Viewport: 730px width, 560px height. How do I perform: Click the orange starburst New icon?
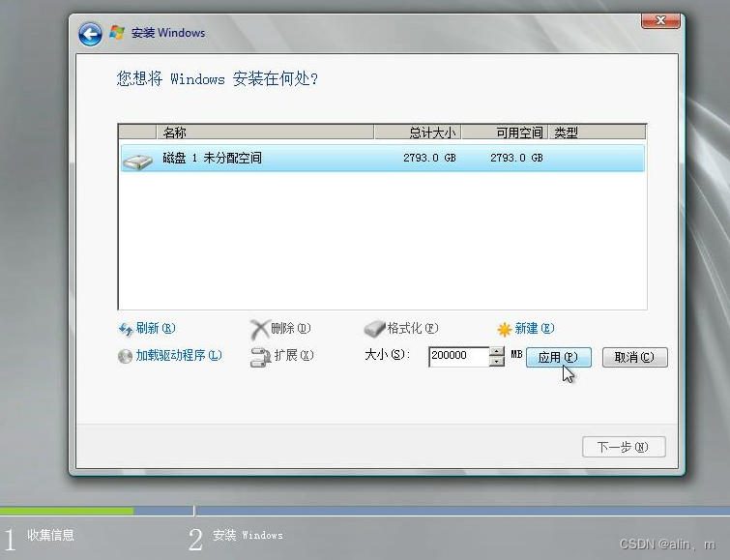click(x=504, y=330)
